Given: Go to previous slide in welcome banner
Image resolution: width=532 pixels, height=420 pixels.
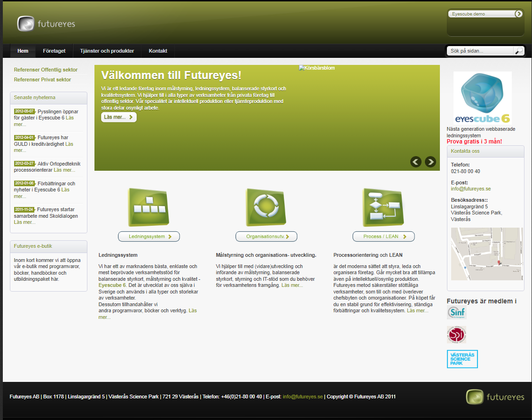Looking at the screenshot, I should coord(415,162).
